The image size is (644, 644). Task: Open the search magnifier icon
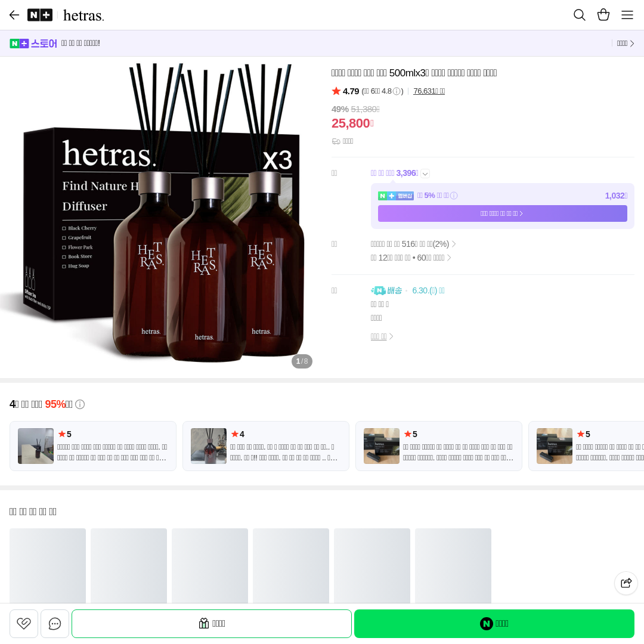[579, 15]
